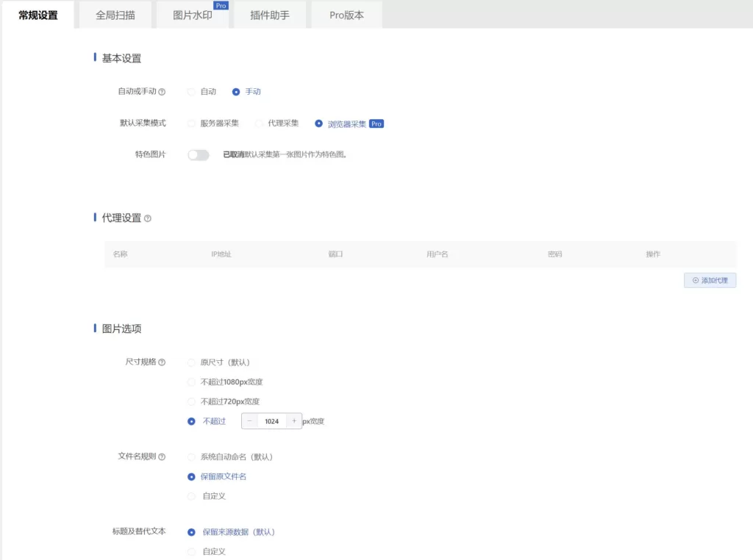Viewport: 753px width, 560px height.
Task: Toggle the 特色图片 switch
Action: pos(199,155)
